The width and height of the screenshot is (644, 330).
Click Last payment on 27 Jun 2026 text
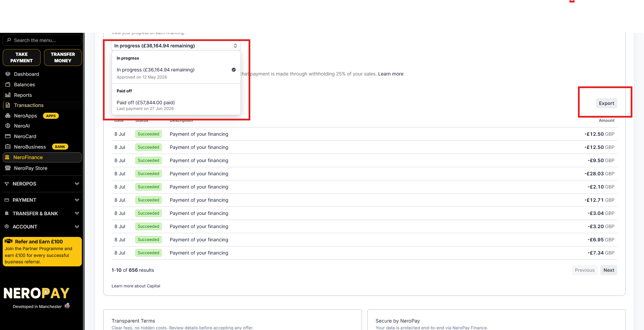pyautogui.click(x=145, y=109)
